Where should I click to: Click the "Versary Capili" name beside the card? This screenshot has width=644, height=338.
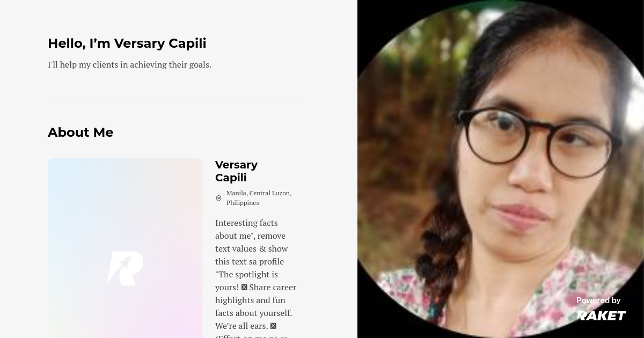[236, 171]
